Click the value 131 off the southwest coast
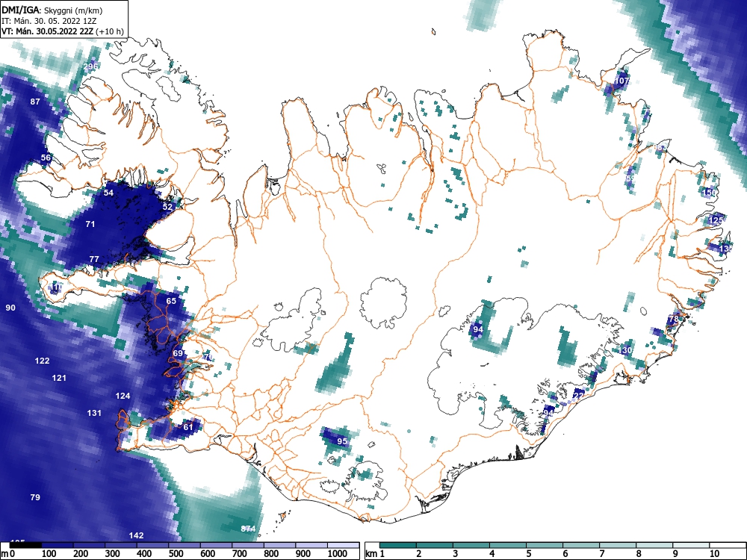 click(x=94, y=413)
